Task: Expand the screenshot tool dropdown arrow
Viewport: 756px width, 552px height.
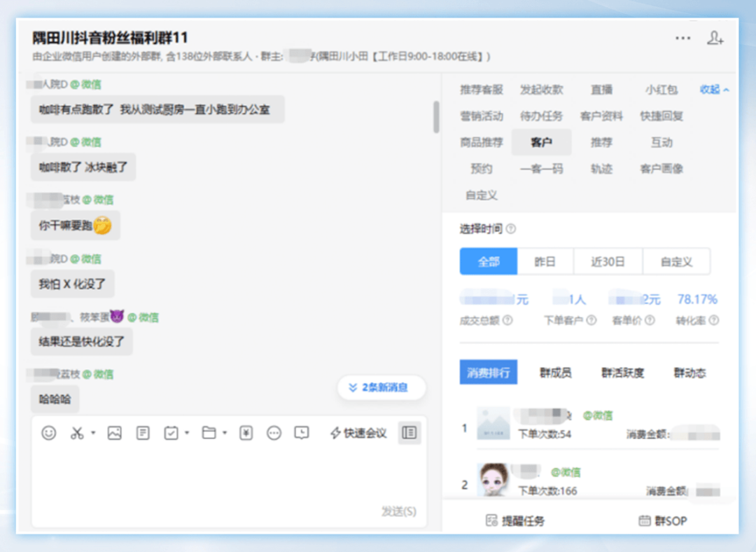Action: coord(93,434)
